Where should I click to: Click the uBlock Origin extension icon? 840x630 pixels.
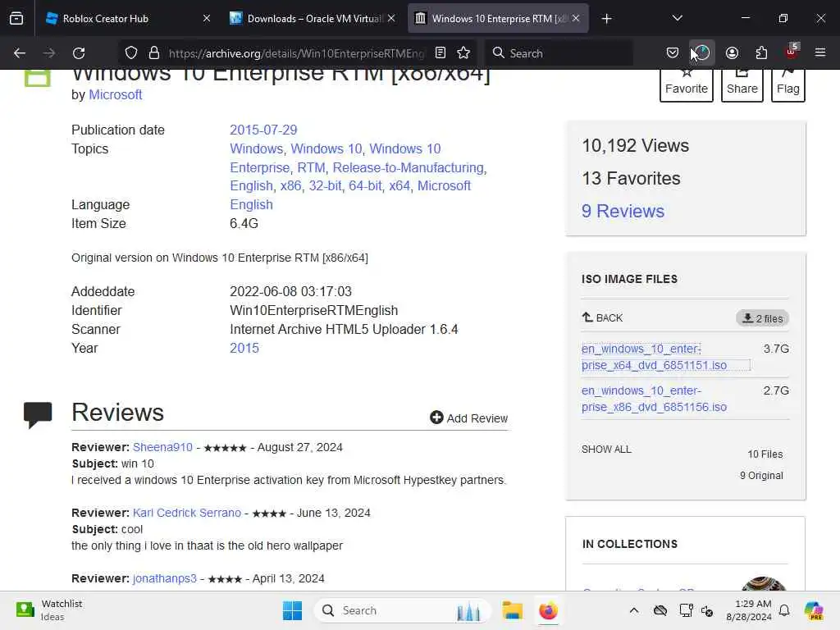pos(792,53)
